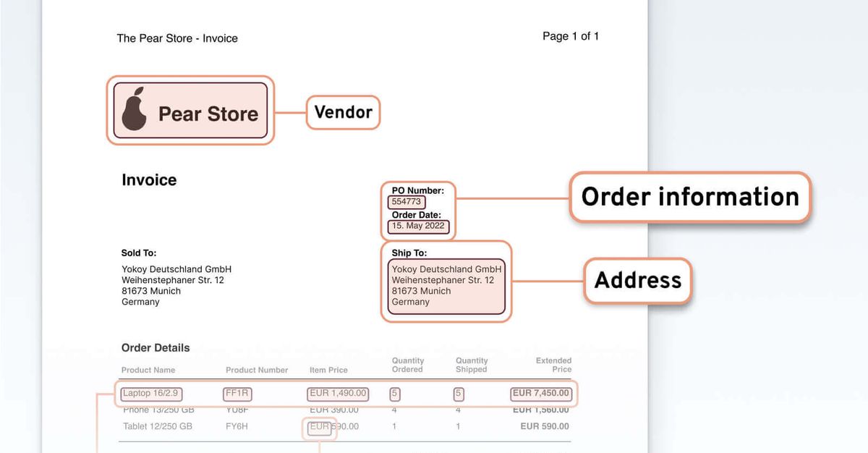Image resolution: width=868 pixels, height=453 pixels.
Task: Click the "Product Name" column header
Action: pos(148,370)
